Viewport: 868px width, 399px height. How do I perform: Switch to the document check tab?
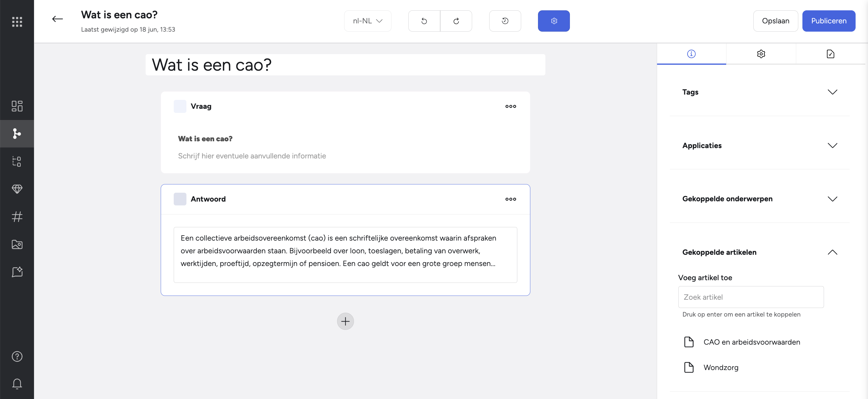coord(830,54)
